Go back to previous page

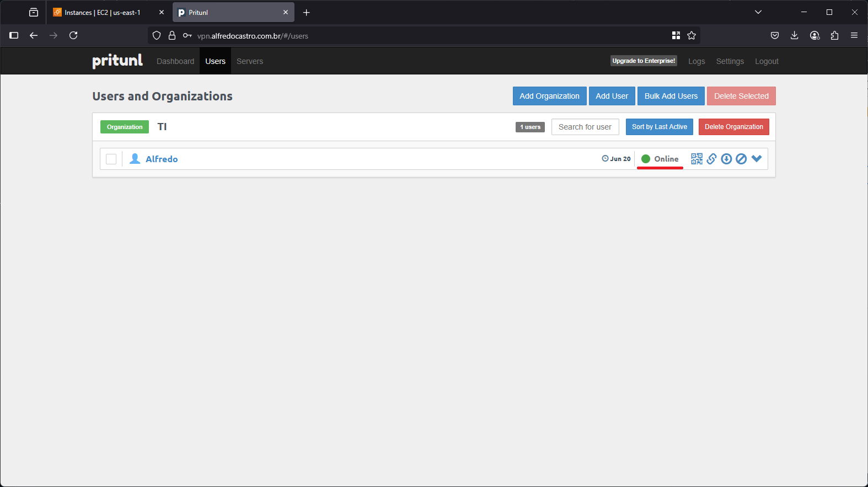[34, 35]
